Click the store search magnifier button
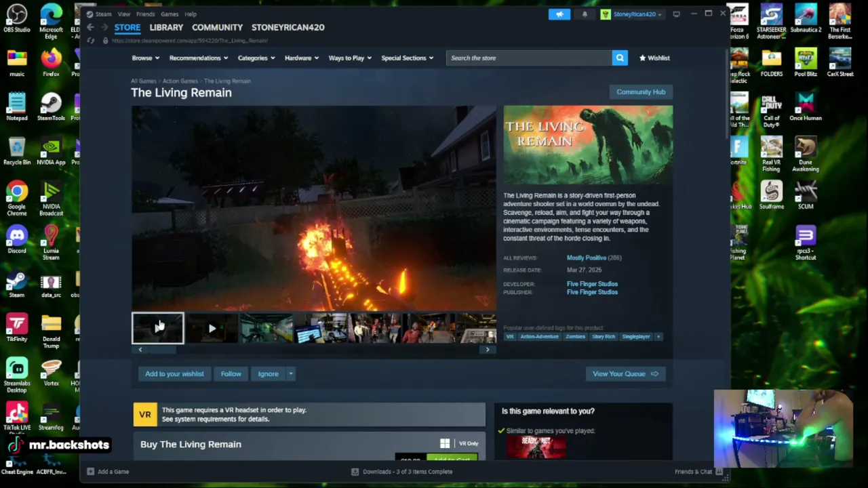Image resolution: width=868 pixels, height=488 pixels. [x=620, y=58]
